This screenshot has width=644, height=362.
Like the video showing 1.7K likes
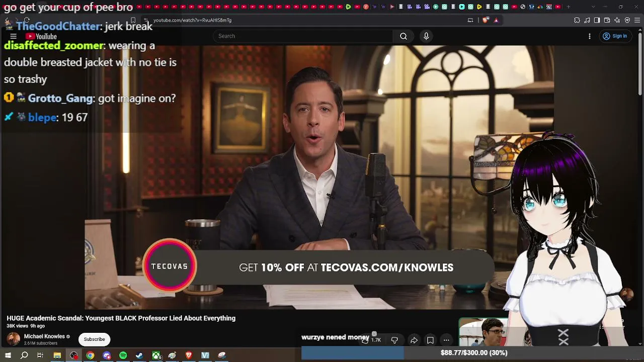point(371,340)
